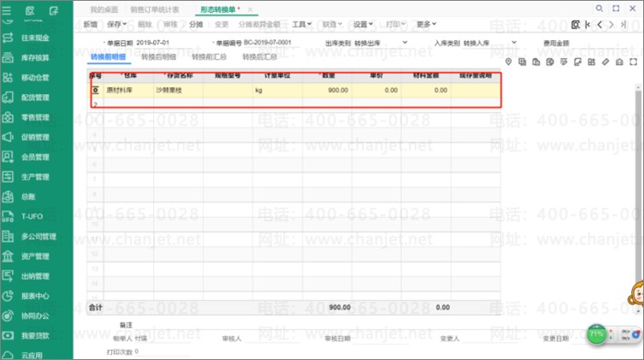Open 协同办公 module in sidebar

35,316
